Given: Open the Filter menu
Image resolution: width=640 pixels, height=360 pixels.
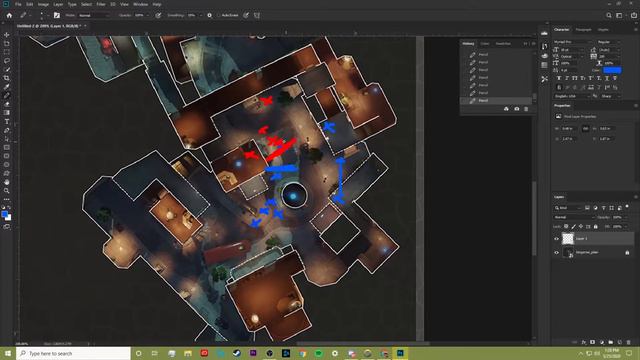Looking at the screenshot, I should pos(101,4).
